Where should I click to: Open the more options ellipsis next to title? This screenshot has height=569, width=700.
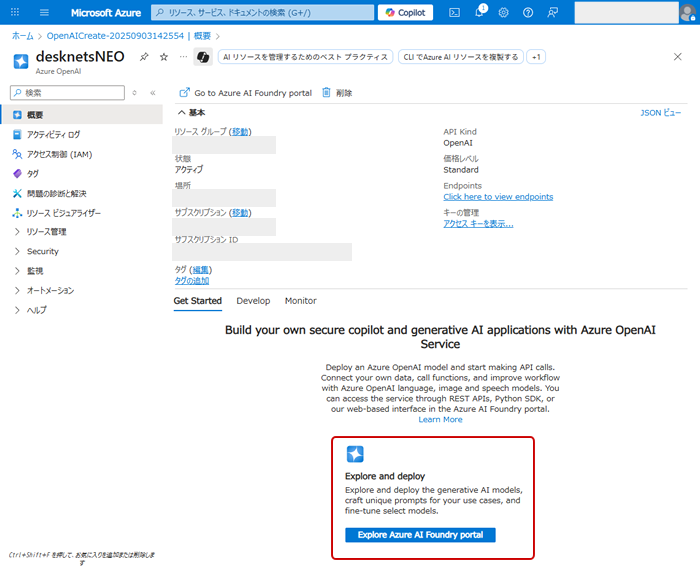coord(183,57)
